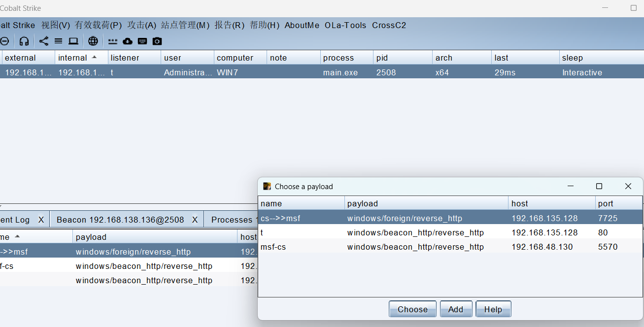Image resolution: width=644 pixels, height=327 pixels.
Task: Open the AboutMe menu
Action: (302, 25)
